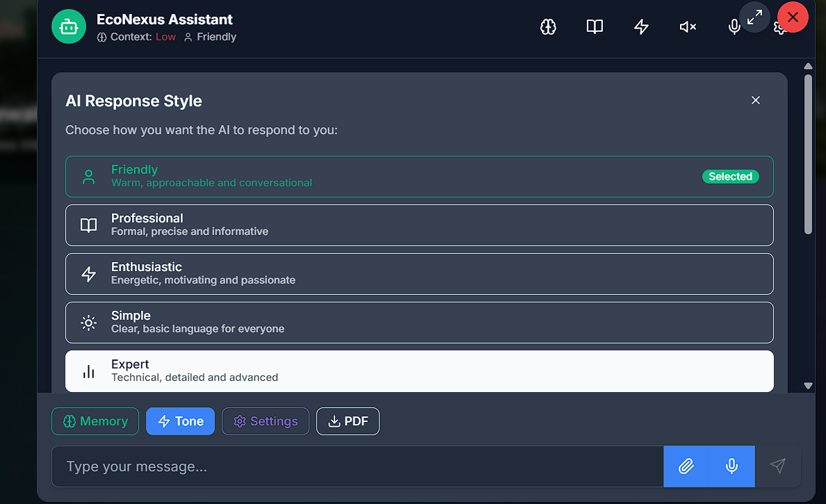The height and width of the screenshot is (504, 826).
Task: Select the Expert response style
Action: [x=419, y=371]
